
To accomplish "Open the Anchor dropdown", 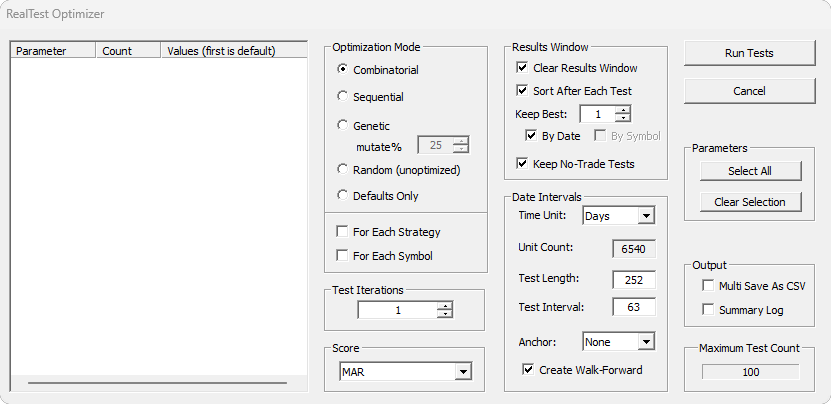I will (646, 342).
